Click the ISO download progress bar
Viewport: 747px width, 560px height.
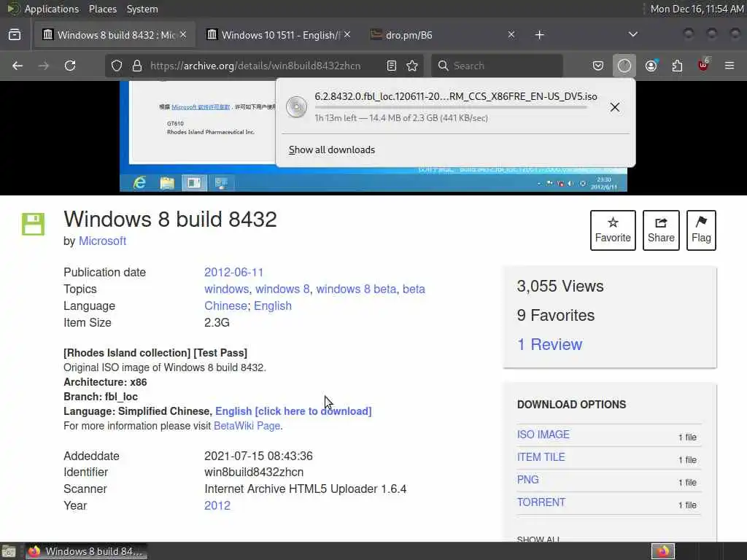click(451, 107)
